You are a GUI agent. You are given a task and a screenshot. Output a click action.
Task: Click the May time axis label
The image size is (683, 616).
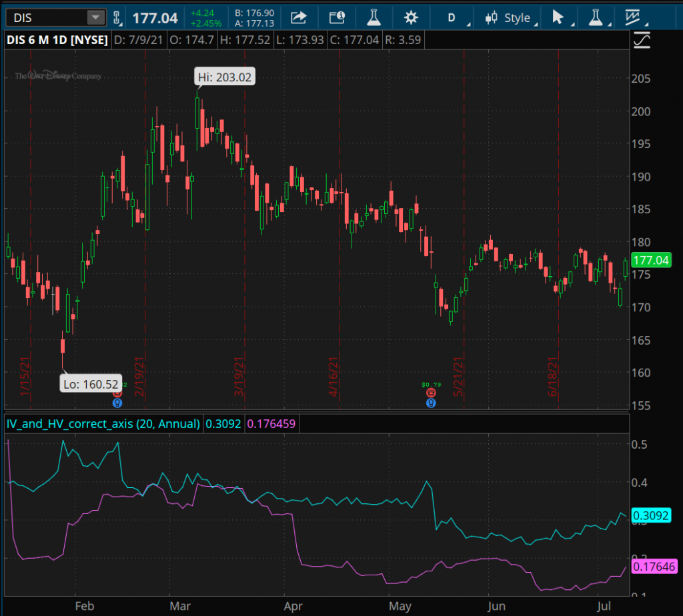tap(400, 606)
